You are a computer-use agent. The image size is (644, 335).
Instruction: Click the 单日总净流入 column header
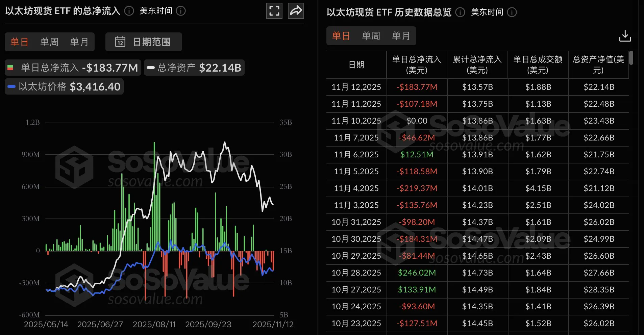tap(417, 65)
